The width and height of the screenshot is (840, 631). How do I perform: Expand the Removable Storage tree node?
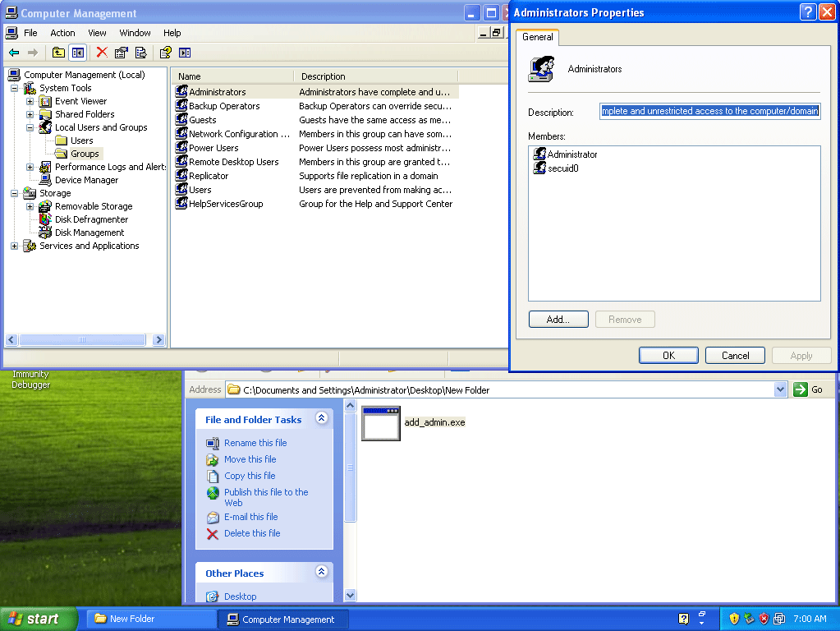30,206
